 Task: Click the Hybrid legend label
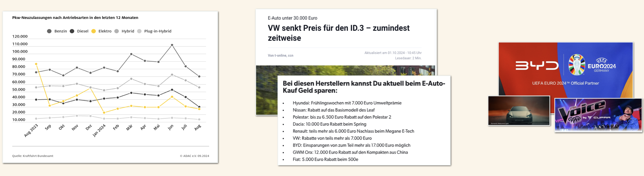[128, 31]
